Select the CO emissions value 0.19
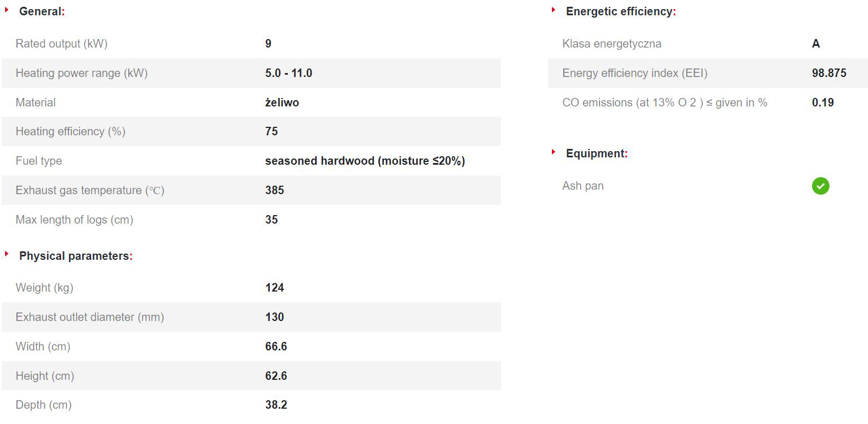868x424 pixels. pos(823,102)
